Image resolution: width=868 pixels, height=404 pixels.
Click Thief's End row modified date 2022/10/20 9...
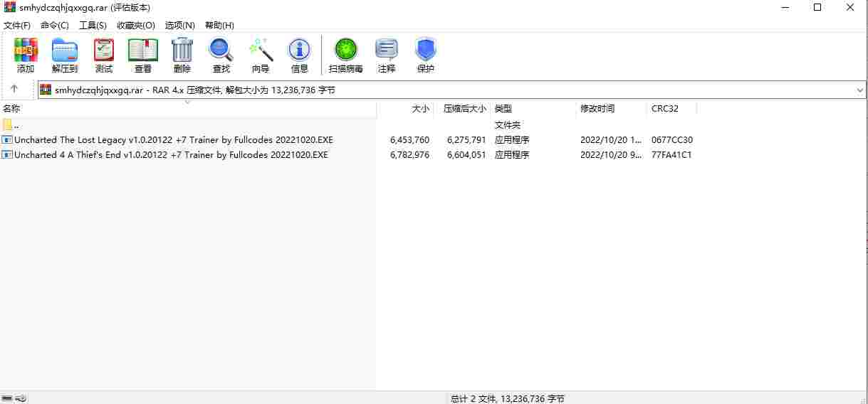pos(611,154)
